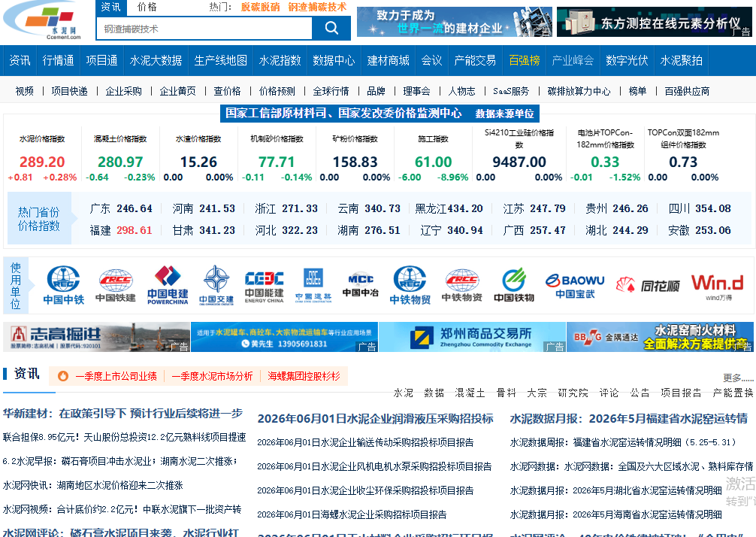Open the 东方测控在线元素分析仪 banner ad
The height and width of the screenshot is (537, 756).
[655, 22]
